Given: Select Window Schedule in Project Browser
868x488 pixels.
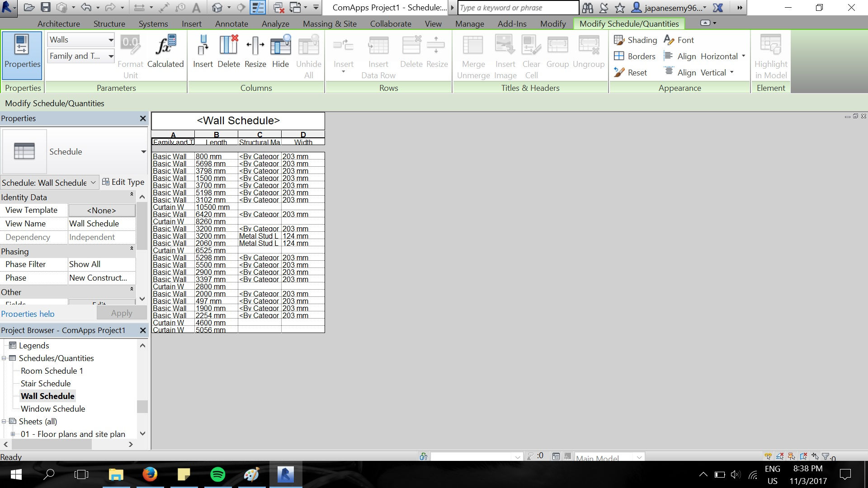Looking at the screenshot, I should 53,409.
